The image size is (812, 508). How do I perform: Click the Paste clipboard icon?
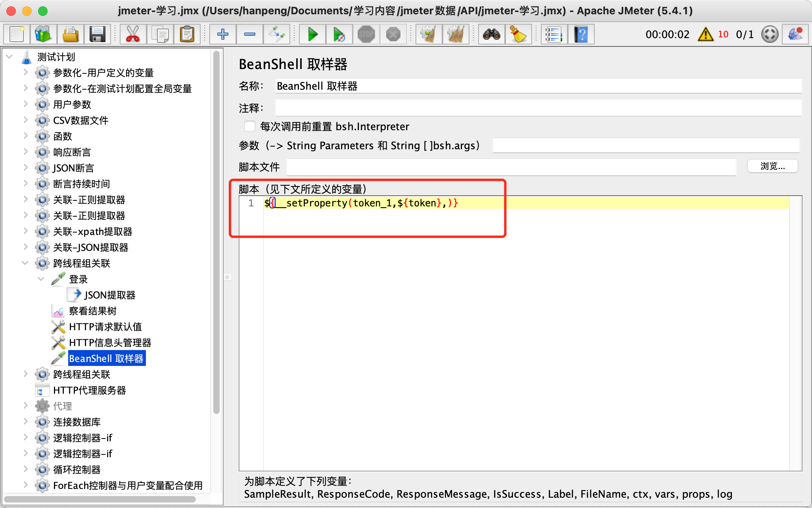187,34
